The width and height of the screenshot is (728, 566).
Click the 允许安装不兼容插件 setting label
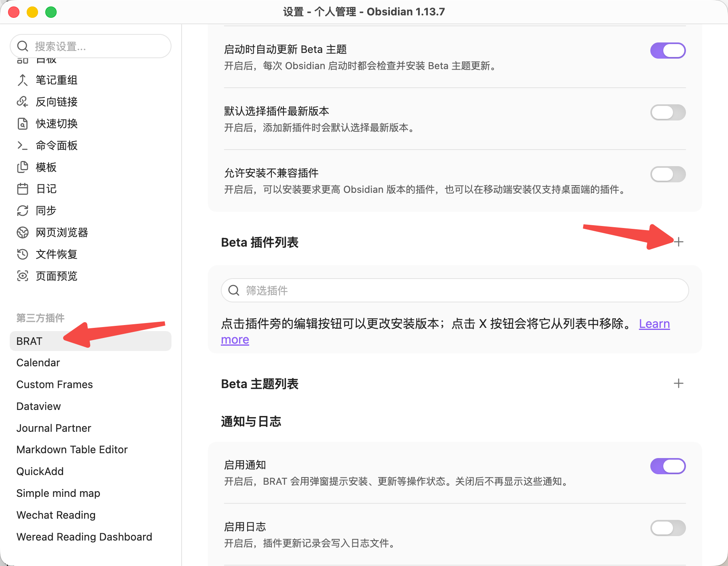(x=271, y=173)
